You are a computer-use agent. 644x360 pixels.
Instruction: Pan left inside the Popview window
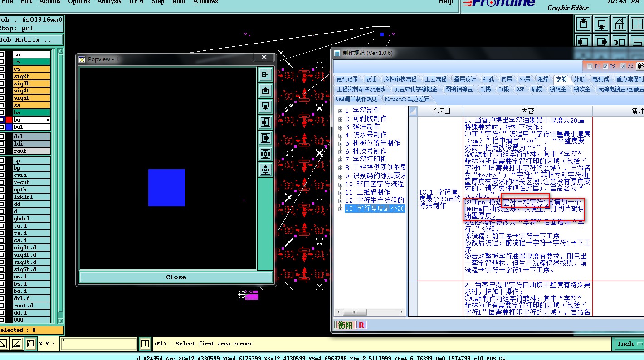tap(266, 122)
